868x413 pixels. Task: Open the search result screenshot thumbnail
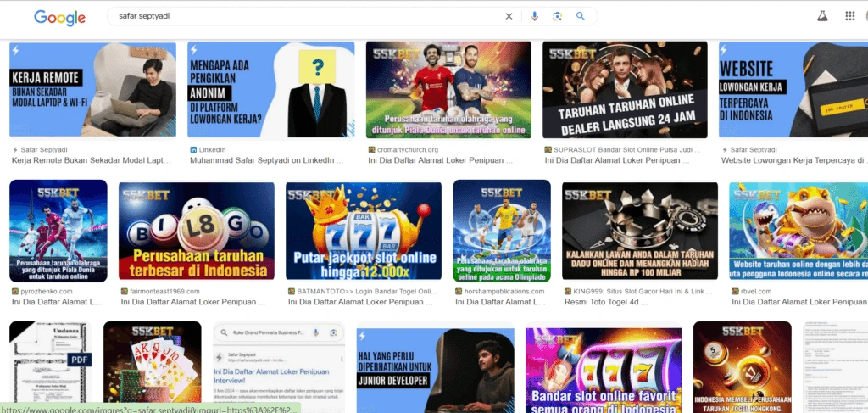(279, 366)
